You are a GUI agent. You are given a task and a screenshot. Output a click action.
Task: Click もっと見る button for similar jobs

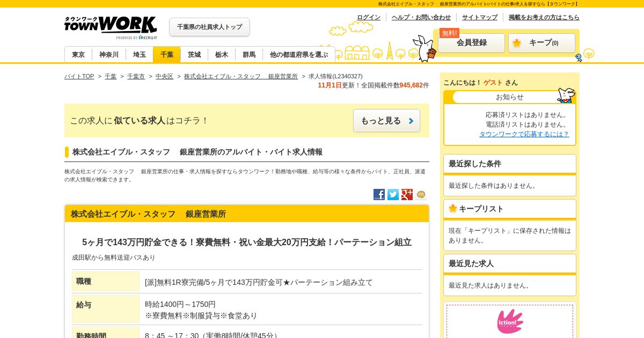[386, 121]
